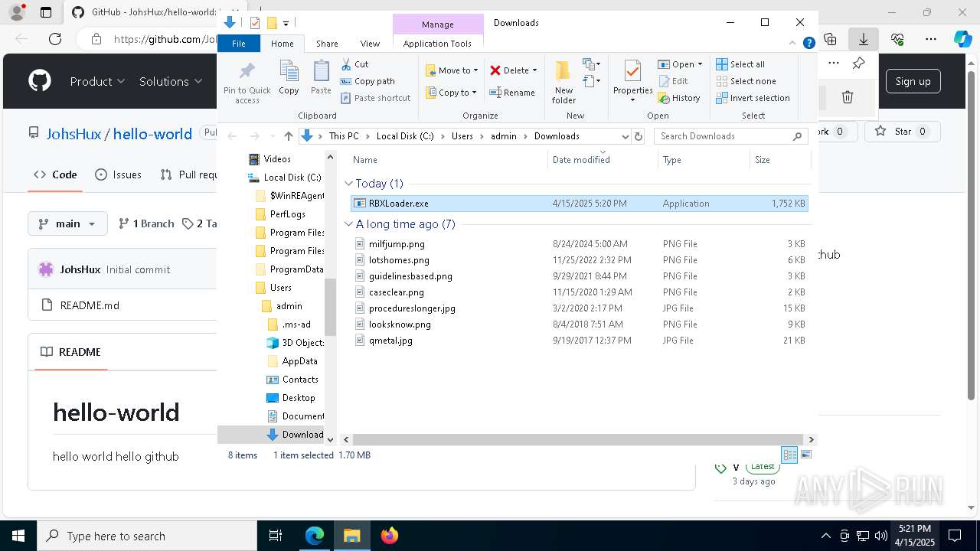Open the Copy to dropdown
The height and width of the screenshot is (551, 980).
point(452,93)
